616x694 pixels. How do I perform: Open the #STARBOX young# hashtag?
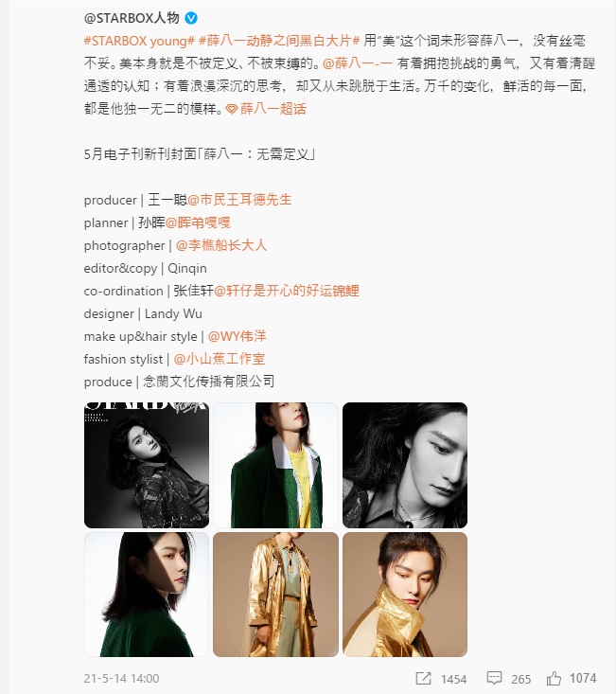(x=139, y=41)
